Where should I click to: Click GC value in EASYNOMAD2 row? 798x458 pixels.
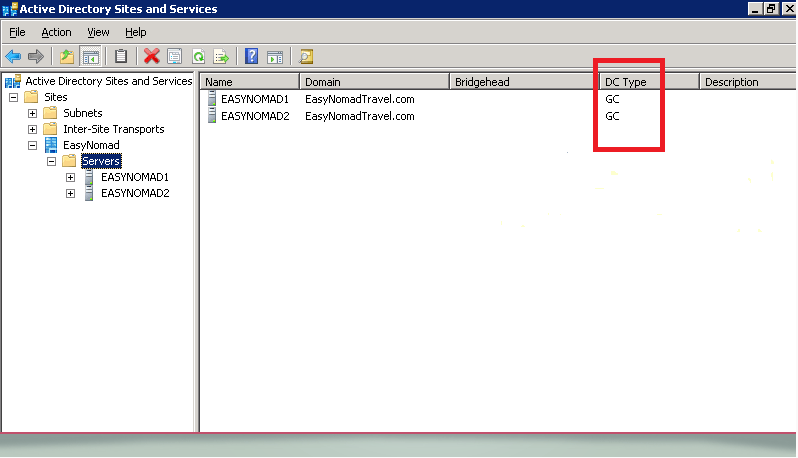point(612,116)
